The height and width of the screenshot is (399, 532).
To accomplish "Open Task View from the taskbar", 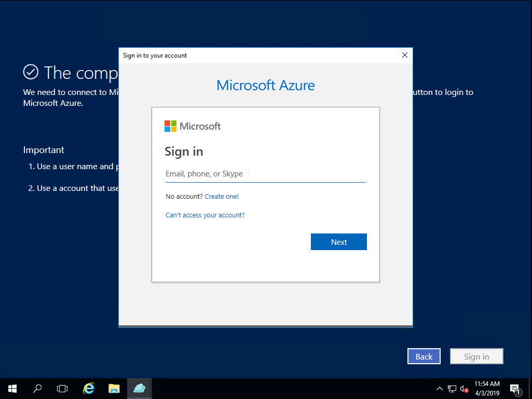I will point(62,388).
